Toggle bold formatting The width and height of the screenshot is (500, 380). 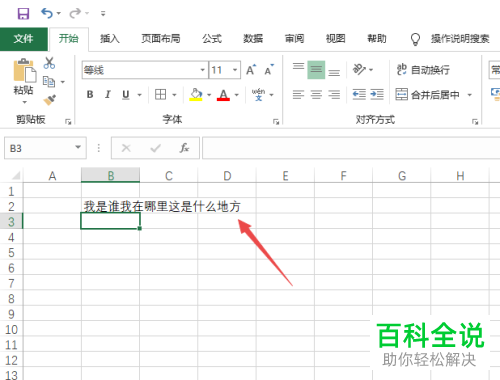point(90,95)
